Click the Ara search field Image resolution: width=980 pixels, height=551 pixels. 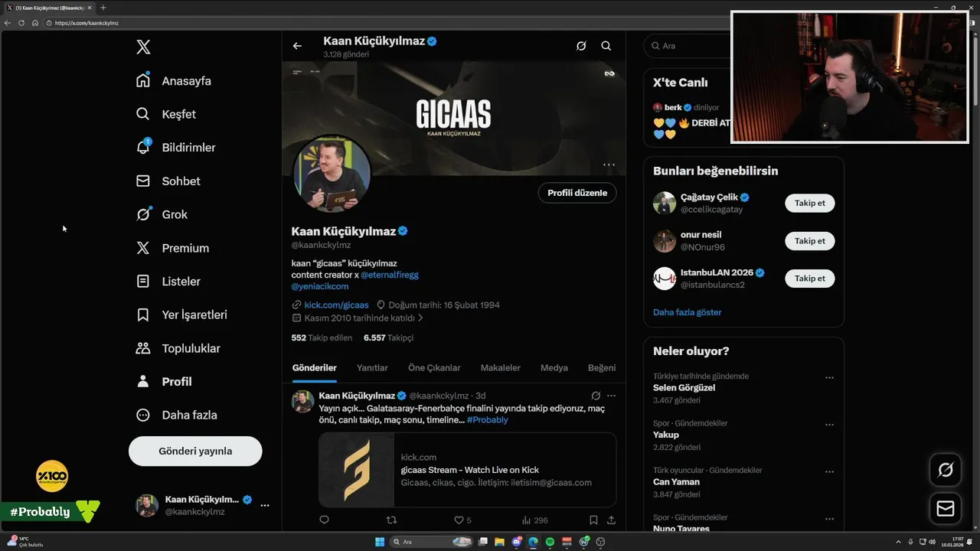(x=688, y=46)
